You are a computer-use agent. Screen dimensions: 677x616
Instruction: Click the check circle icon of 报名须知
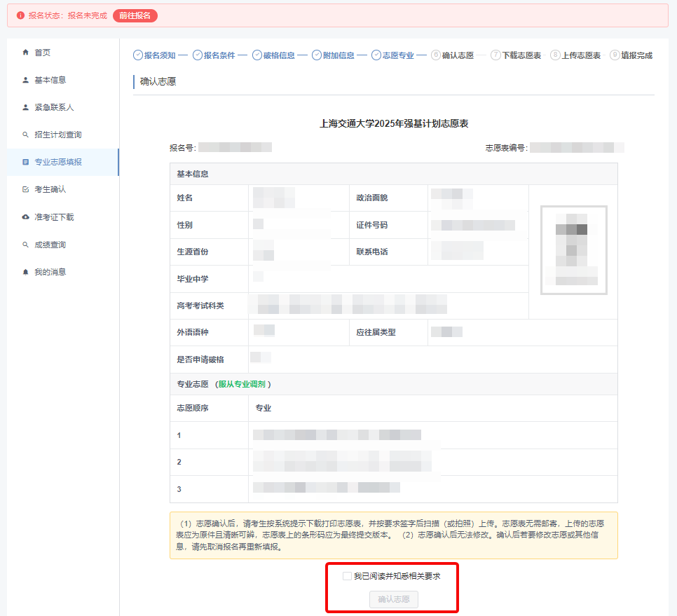pos(138,55)
